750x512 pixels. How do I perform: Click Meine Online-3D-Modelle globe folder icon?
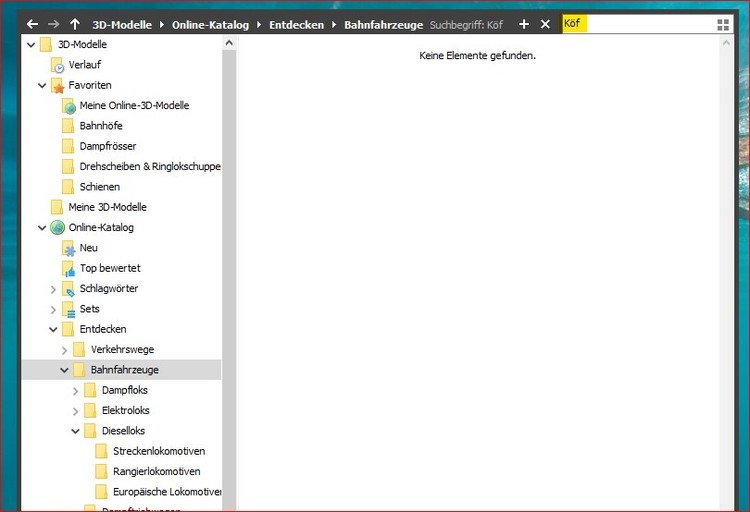[x=68, y=106]
